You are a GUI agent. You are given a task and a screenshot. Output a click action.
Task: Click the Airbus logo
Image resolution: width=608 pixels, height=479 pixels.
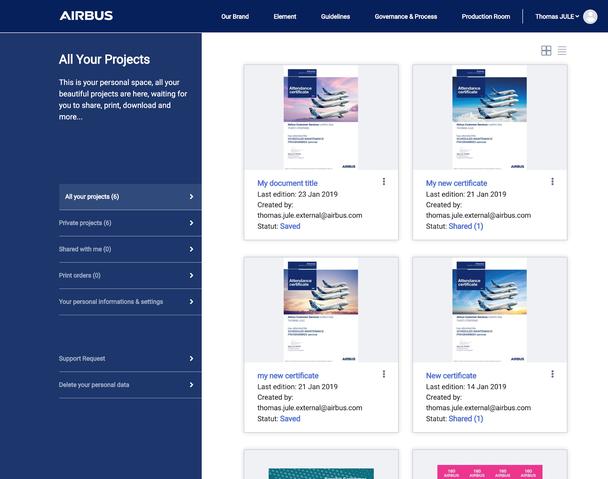pyautogui.click(x=86, y=16)
